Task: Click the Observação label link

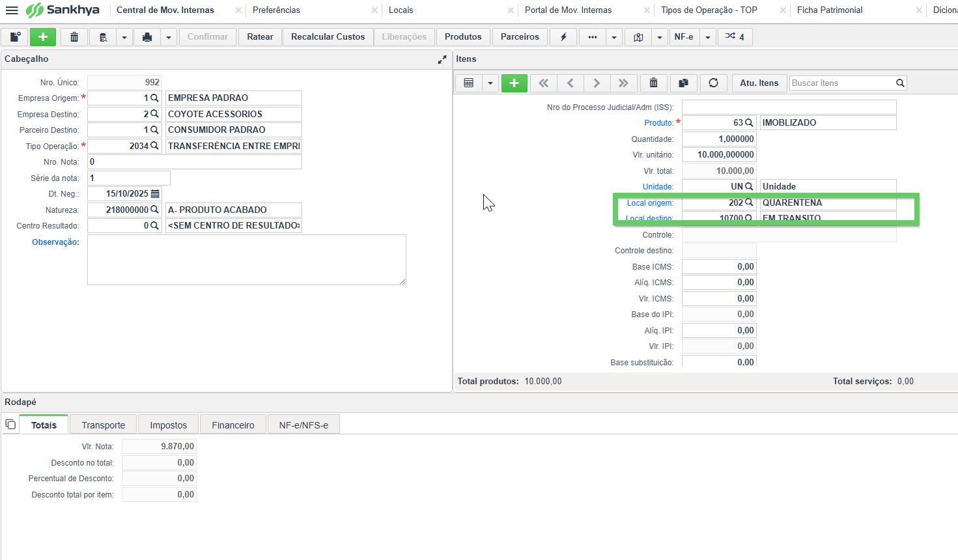Action: tap(55, 242)
